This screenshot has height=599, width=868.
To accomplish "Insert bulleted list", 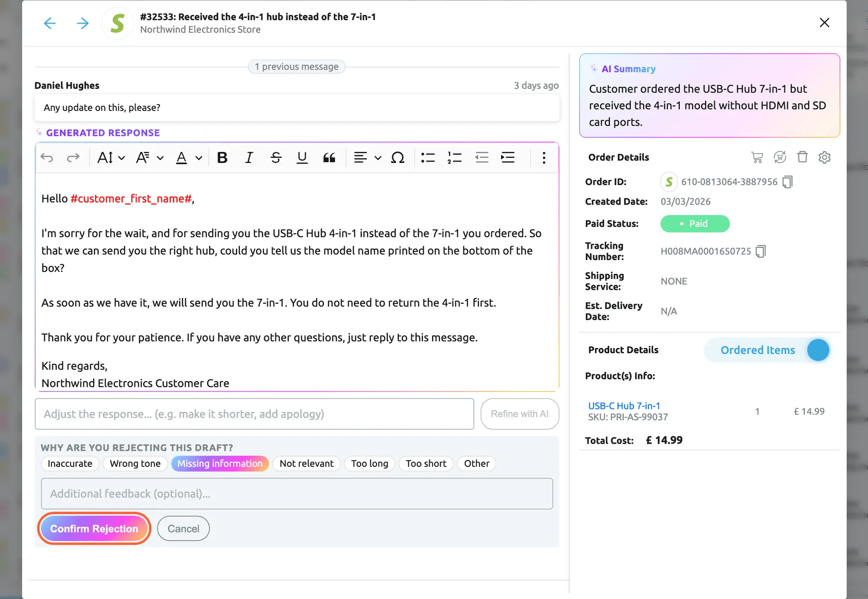I will [428, 158].
